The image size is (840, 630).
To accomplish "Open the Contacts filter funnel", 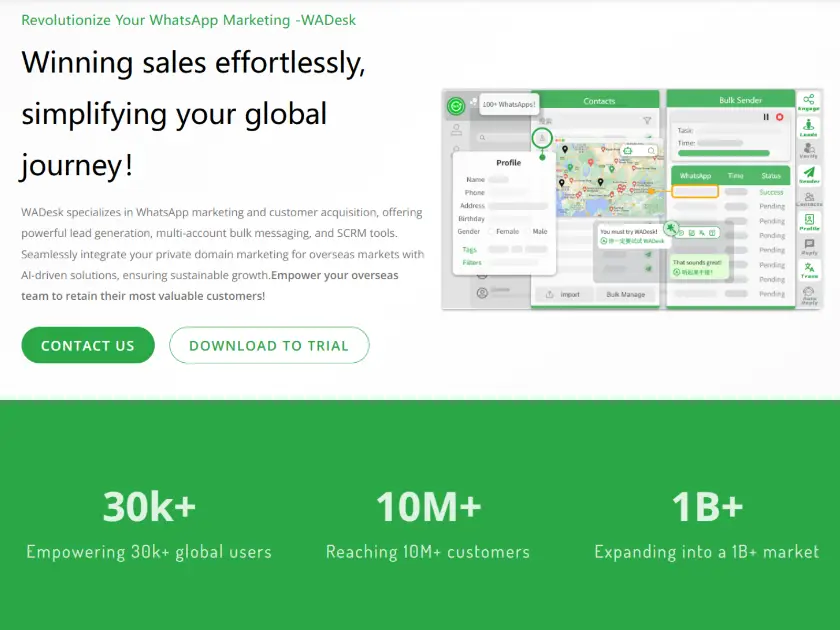I will (x=646, y=118).
